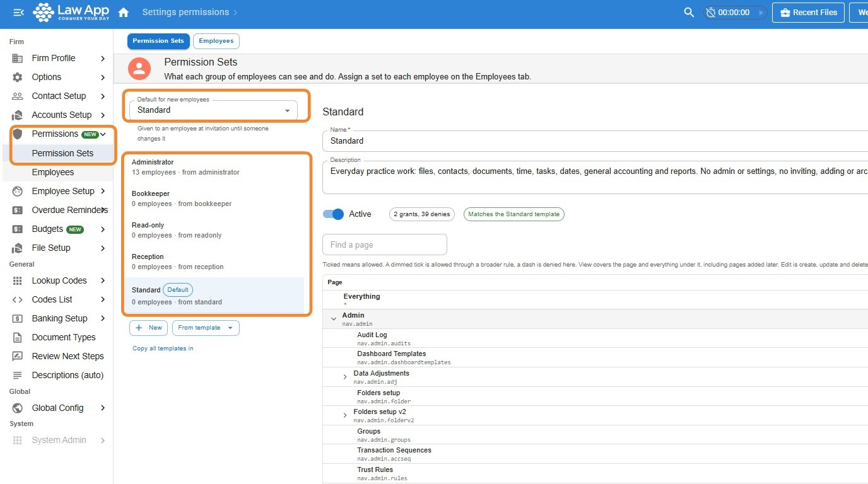868x484 pixels.
Task: Click the Global Config globe icon
Action: [x=18, y=408]
